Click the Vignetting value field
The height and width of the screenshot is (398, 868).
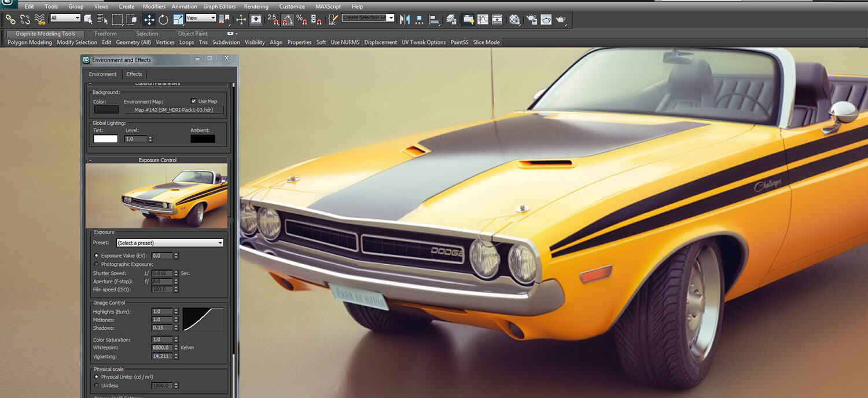[x=162, y=356]
